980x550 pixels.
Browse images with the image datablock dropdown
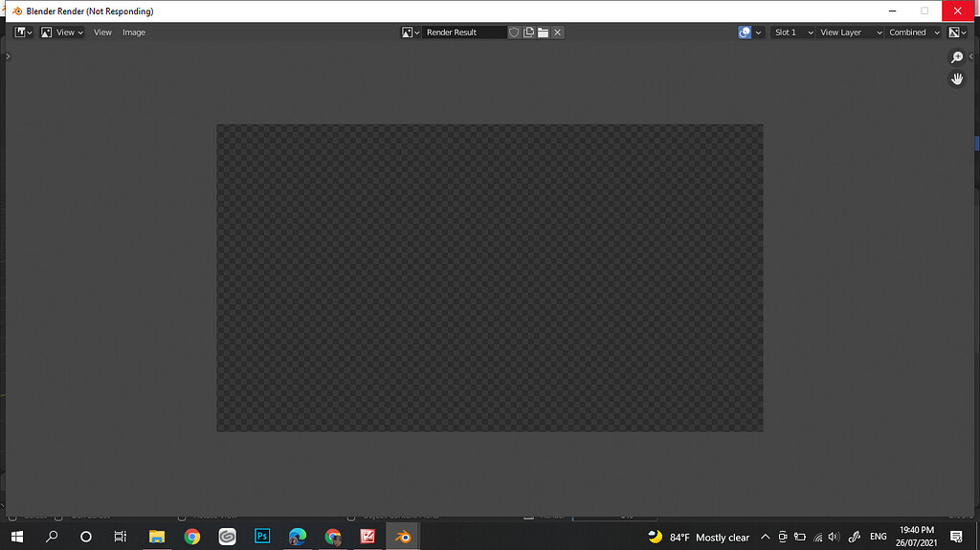tap(410, 33)
